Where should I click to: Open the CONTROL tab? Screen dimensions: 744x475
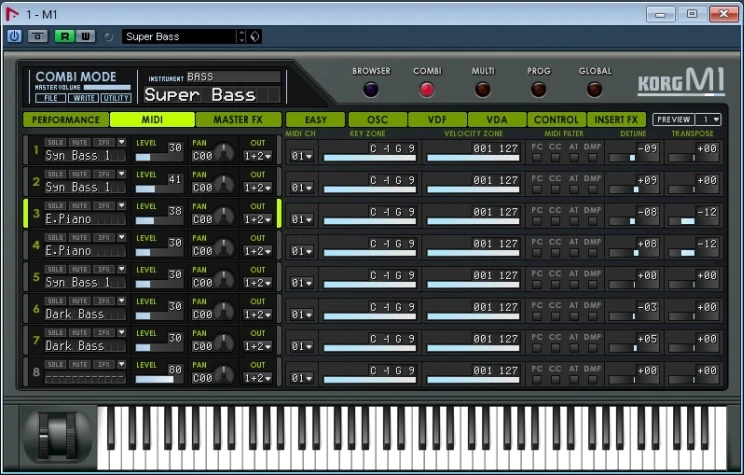click(557, 120)
